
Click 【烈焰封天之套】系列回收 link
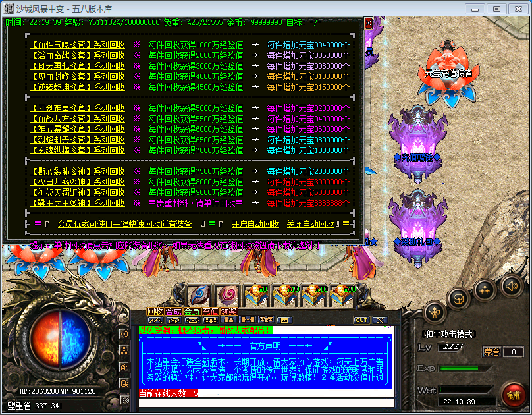(78, 140)
